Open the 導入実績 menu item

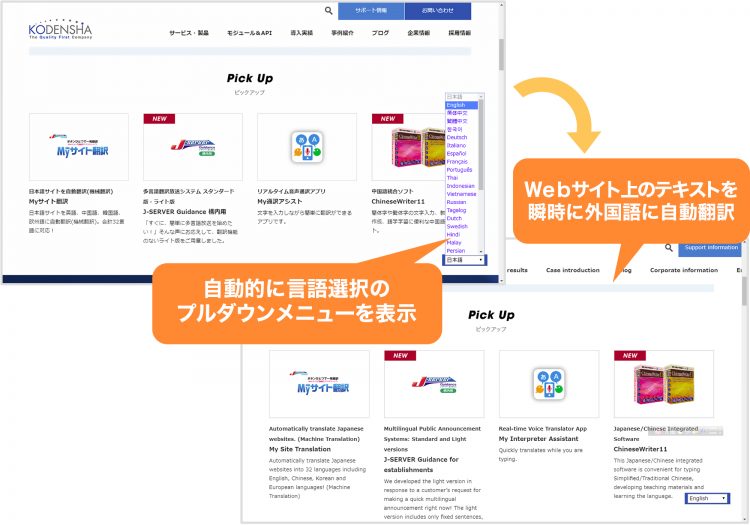(x=301, y=33)
